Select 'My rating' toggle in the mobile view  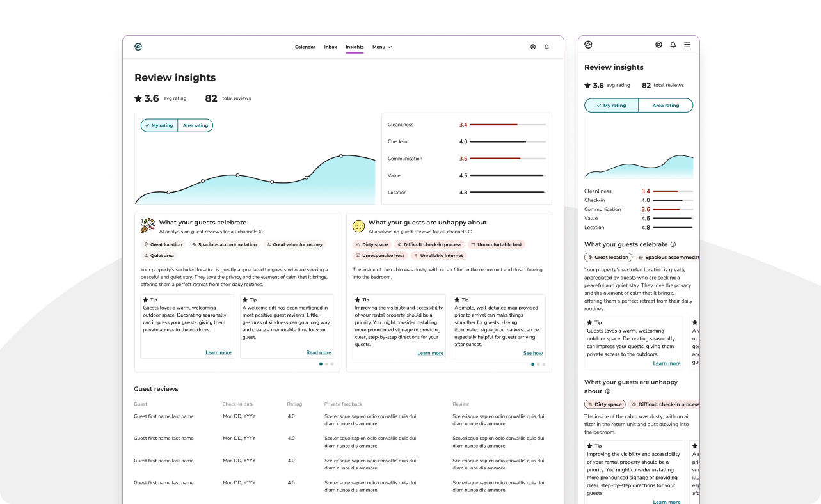coord(612,106)
